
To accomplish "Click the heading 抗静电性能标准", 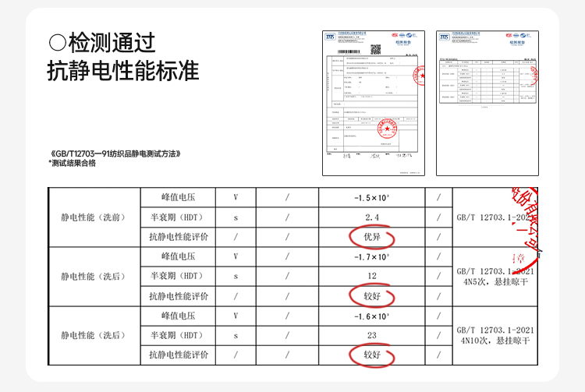I will (x=122, y=71).
